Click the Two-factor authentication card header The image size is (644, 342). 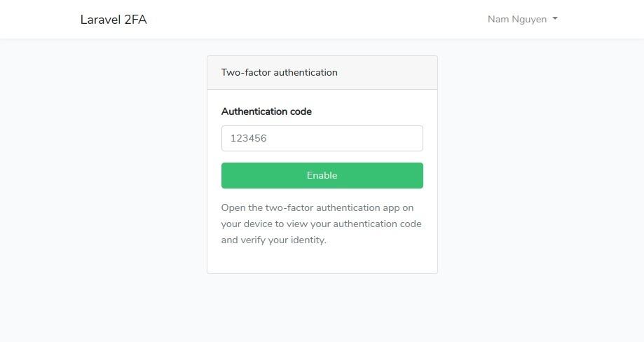tap(322, 72)
